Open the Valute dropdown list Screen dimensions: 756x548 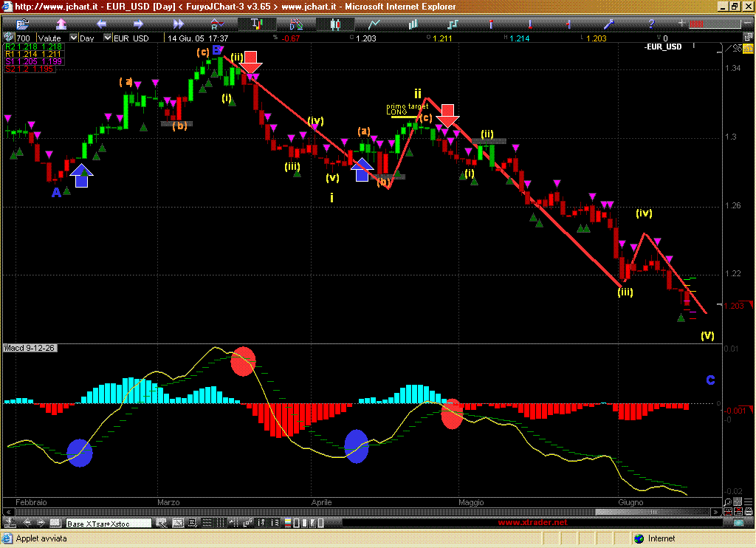click(x=72, y=38)
